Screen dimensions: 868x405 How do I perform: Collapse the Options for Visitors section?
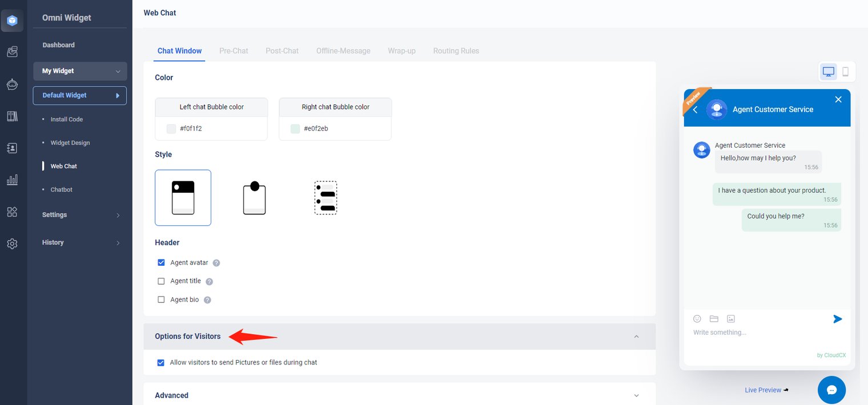[636, 337]
